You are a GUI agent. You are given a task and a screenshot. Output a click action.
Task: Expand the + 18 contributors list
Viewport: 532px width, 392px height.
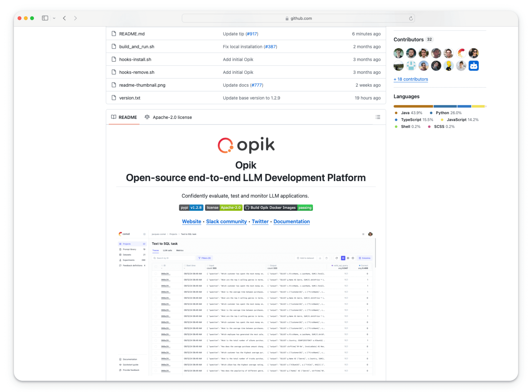coord(411,79)
